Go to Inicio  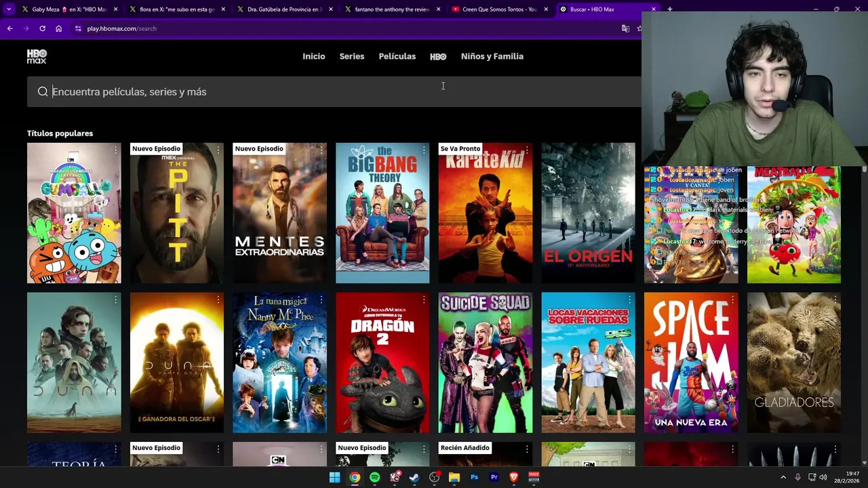pos(314,56)
